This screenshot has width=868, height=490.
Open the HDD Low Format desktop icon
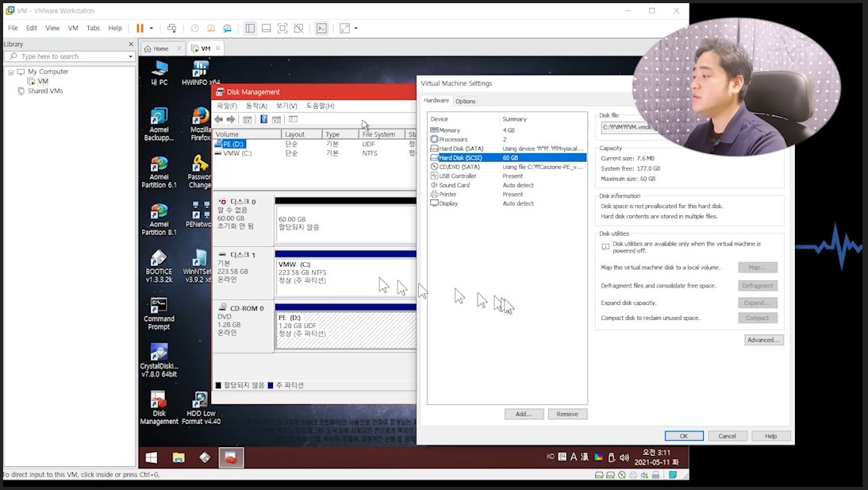point(201,408)
